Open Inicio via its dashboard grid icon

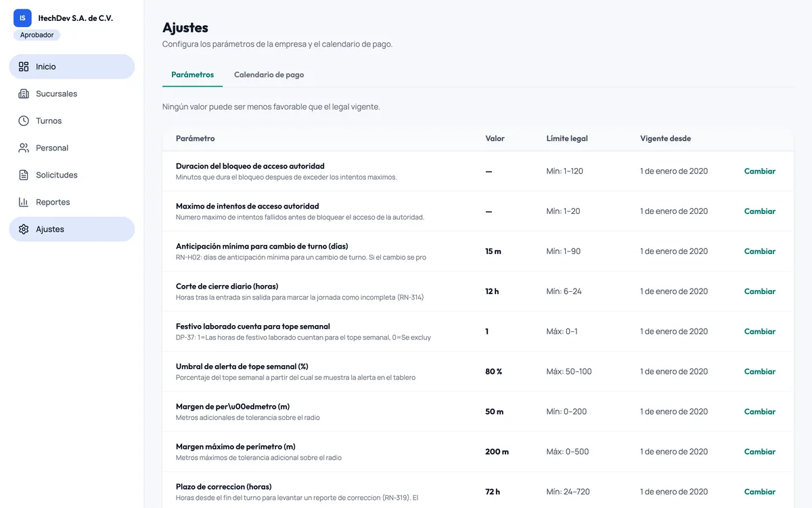click(x=24, y=66)
